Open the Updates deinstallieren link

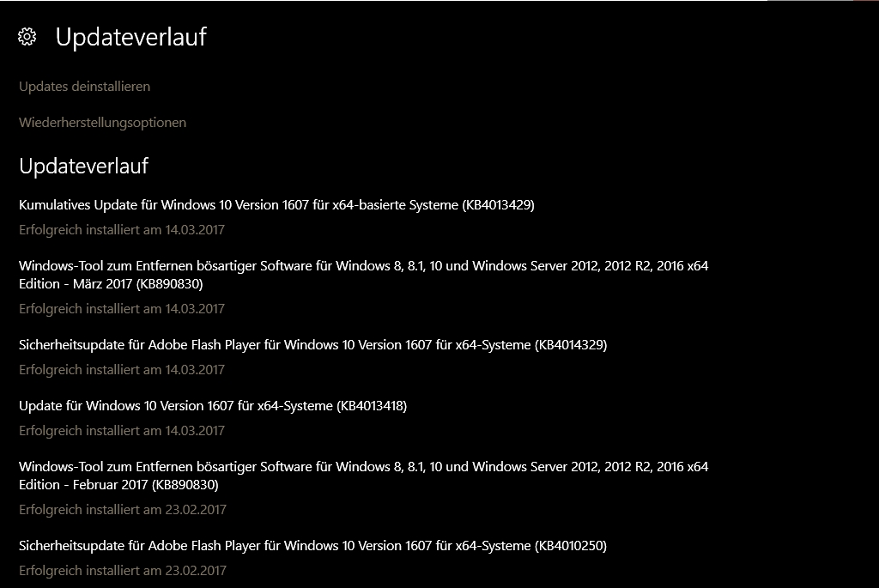(x=84, y=87)
